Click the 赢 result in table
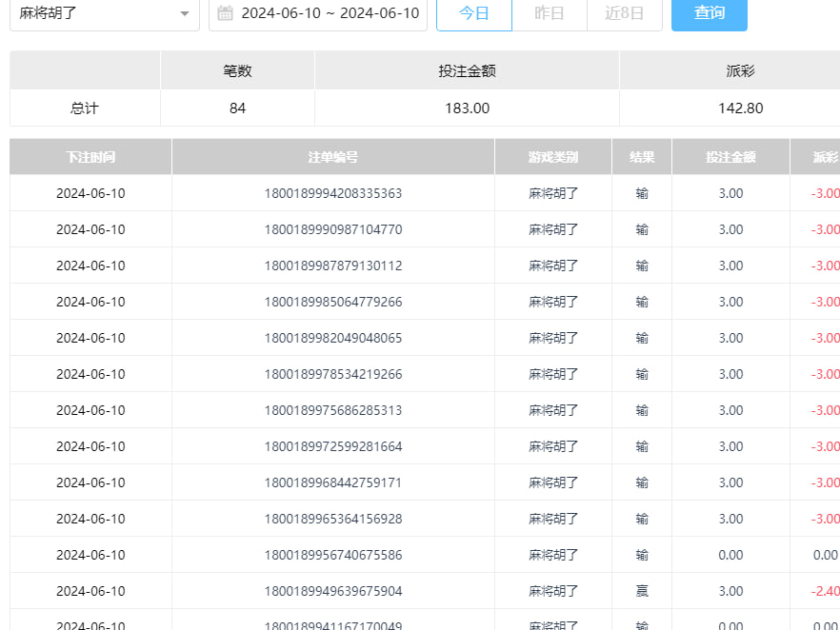The height and width of the screenshot is (630, 840). [642, 591]
